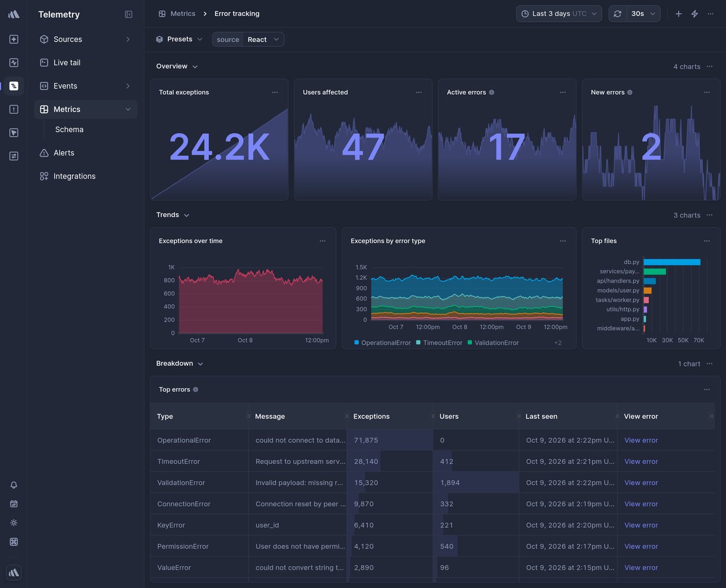Toggle theme with the sun icon

pos(14,523)
